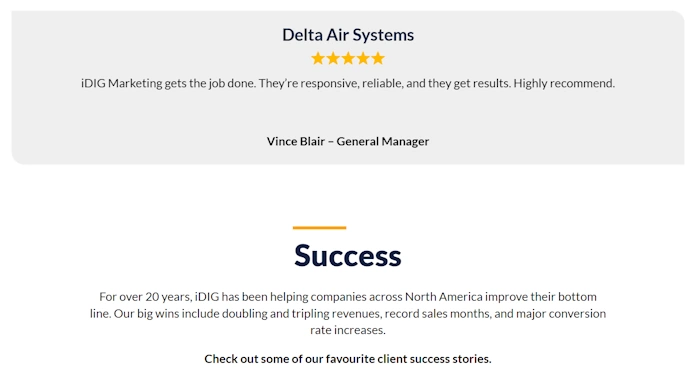
Task: Click 'rate increases.' on the paragraph's last line
Action: [348, 330]
